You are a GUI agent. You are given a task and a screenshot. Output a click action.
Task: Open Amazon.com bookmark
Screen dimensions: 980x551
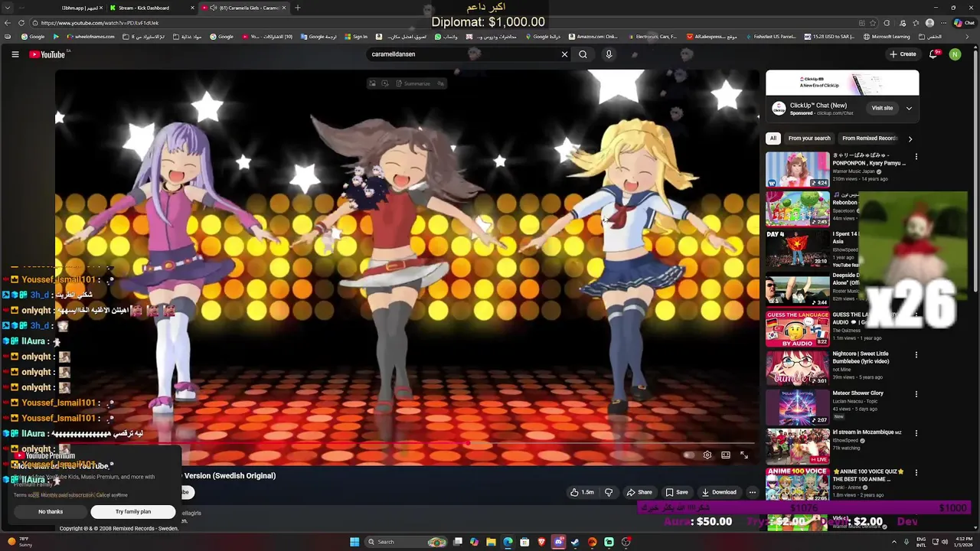[x=593, y=37]
